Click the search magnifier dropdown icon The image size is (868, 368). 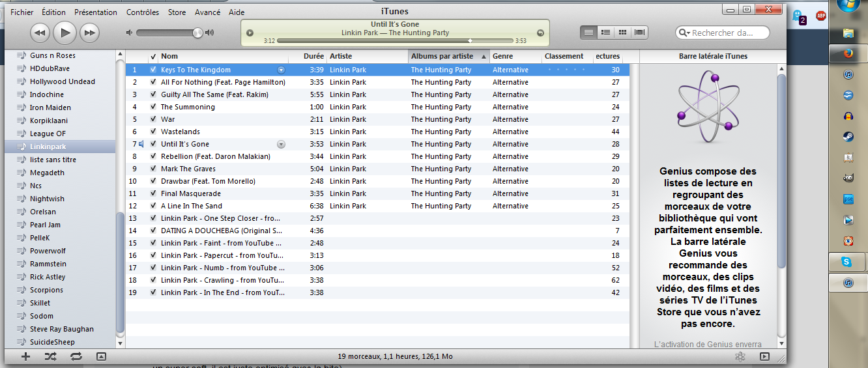click(684, 33)
